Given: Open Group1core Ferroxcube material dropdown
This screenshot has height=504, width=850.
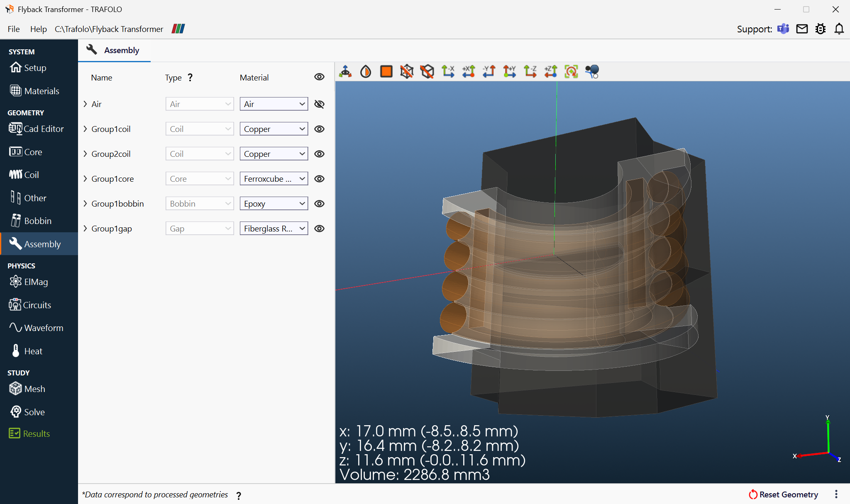Looking at the screenshot, I should 274,179.
